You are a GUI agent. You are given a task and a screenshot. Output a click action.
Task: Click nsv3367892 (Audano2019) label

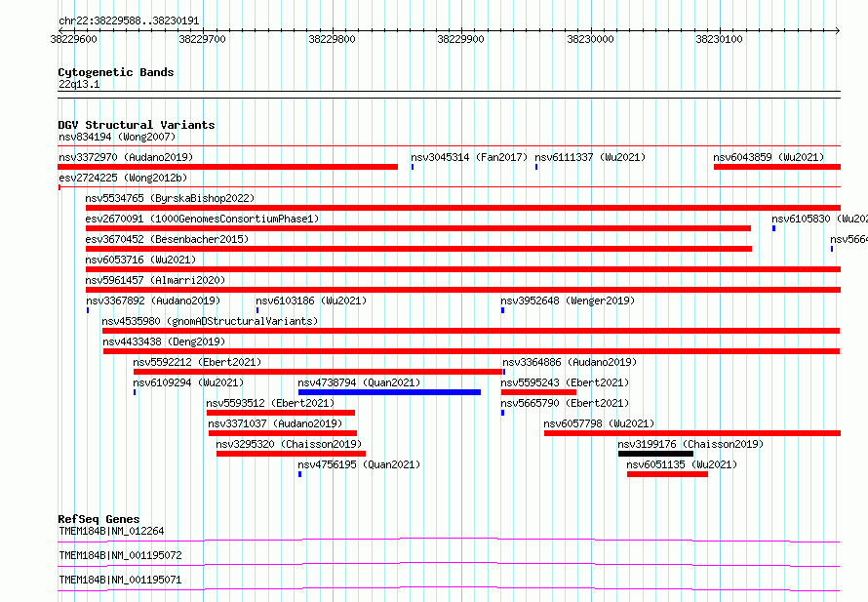(x=153, y=301)
